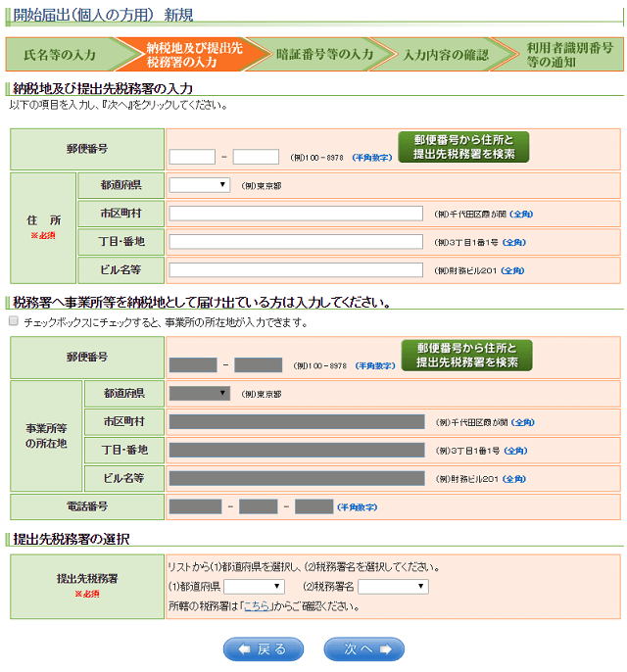Viewport: 627px width, 672px height.
Task: Focus the 市区町村 field in the address section
Action: tap(296, 214)
